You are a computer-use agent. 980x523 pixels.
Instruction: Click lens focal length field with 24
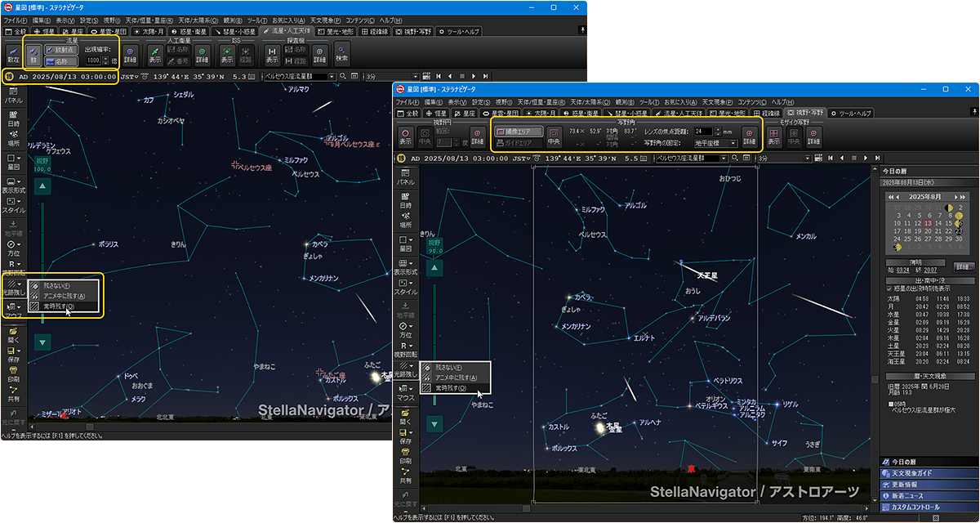click(x=704, y=131)
